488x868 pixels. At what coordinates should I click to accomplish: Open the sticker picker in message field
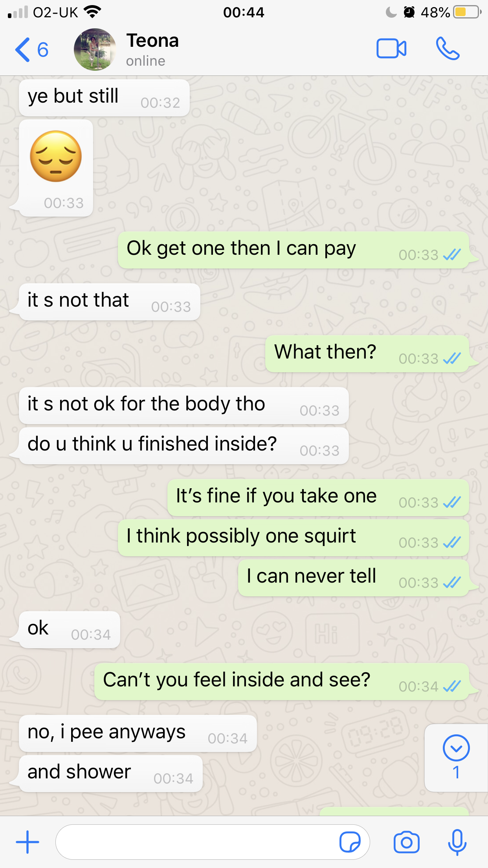(350, 842)
